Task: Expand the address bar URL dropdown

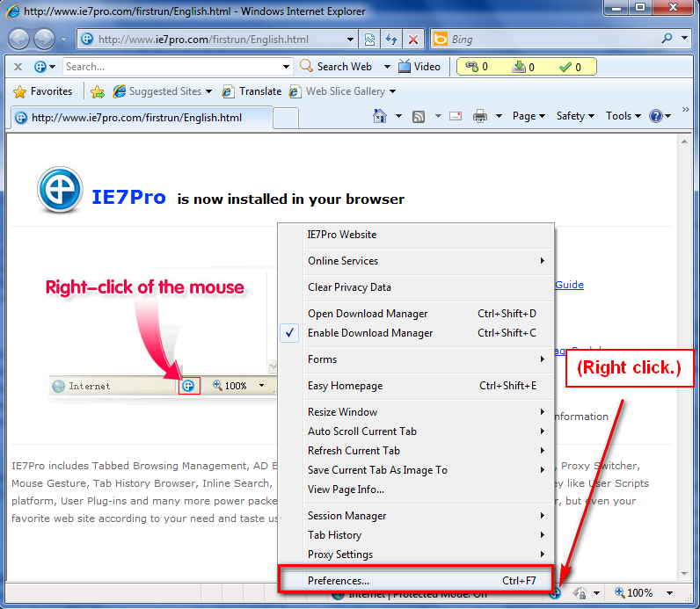Action: pos(351,40)
